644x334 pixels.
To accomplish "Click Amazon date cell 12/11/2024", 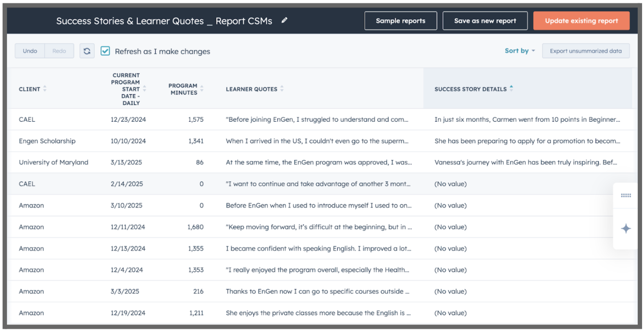I will (x=128, y=227).
